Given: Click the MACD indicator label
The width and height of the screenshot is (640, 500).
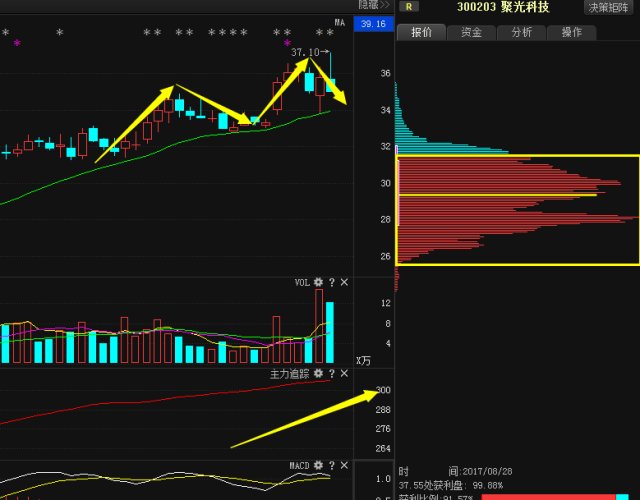Looking at the screenshot, I should pyautogui.click(x=300, y=466).
